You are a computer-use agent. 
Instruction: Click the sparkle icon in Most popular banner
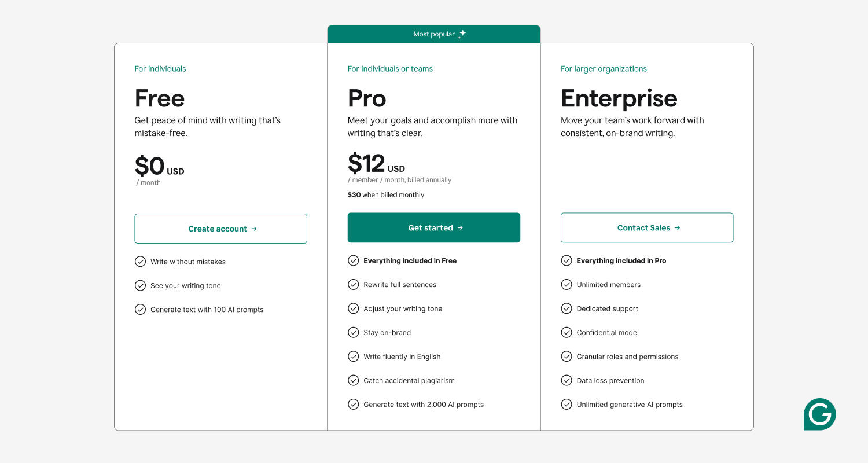[461, 33]
